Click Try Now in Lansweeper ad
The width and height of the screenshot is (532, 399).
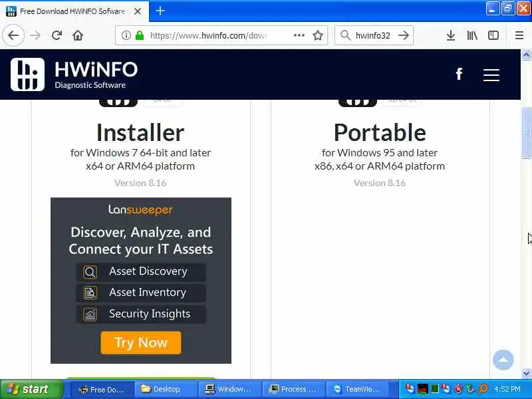point(141,342)
